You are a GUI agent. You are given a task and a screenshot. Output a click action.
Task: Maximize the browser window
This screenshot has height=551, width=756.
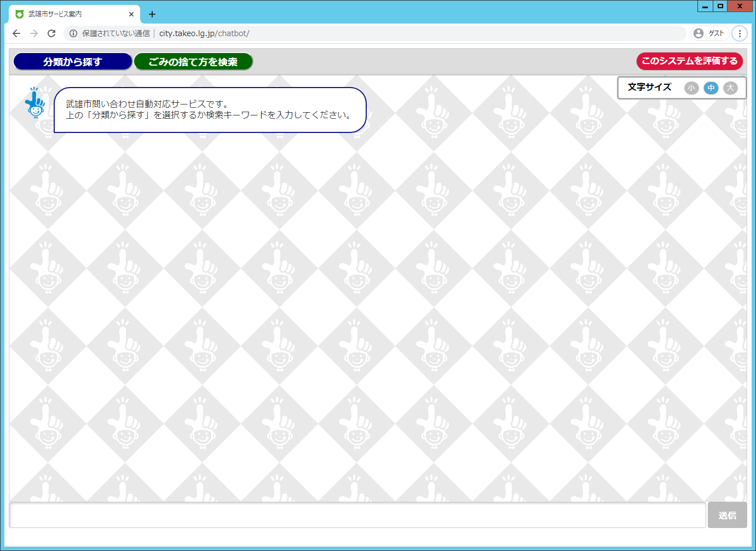coord(720,6)
